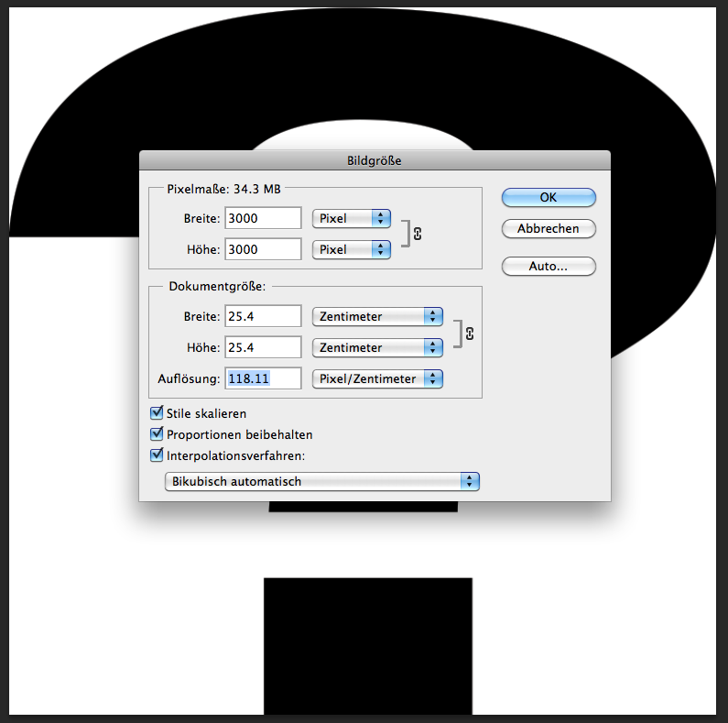Disable Proportionen beibehalten checkbox
This screenshot has width=728, height=723.
(156, 434)
